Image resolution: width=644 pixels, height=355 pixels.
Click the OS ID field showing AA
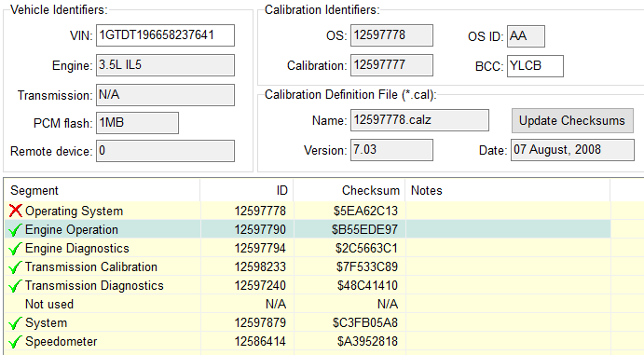527,36
